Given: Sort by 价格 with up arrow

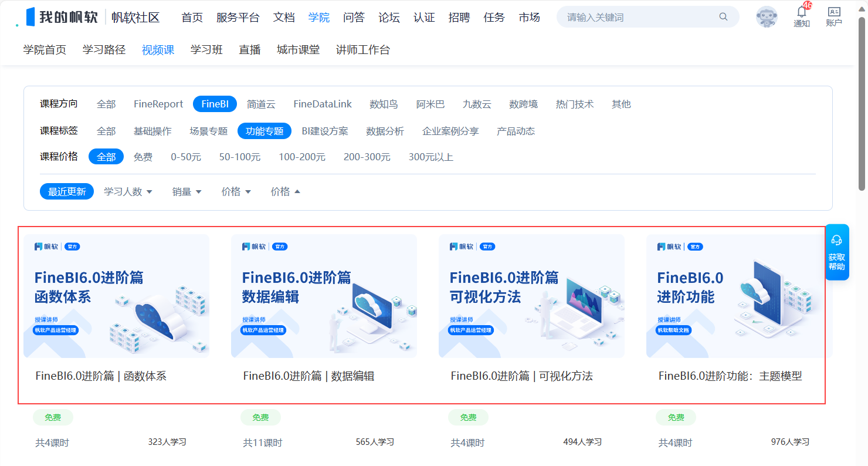Looking at the screenshot, I should (285, 191).
